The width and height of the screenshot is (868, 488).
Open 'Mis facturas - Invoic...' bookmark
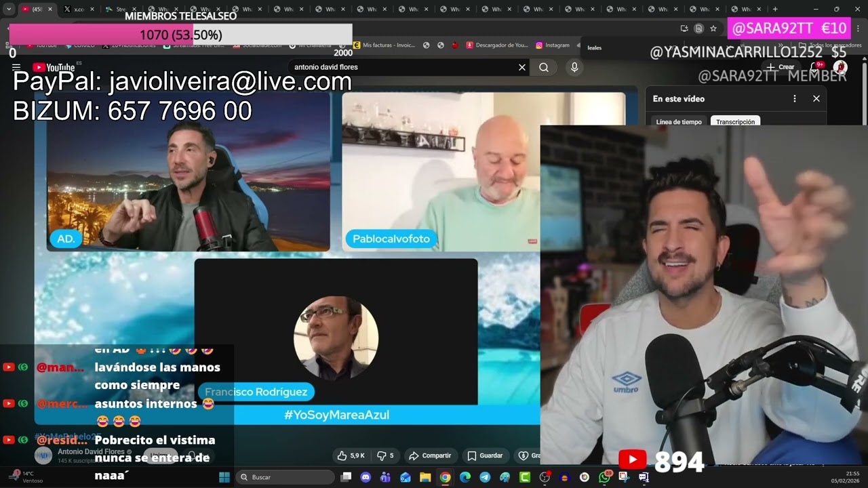[x=384, y=45]
